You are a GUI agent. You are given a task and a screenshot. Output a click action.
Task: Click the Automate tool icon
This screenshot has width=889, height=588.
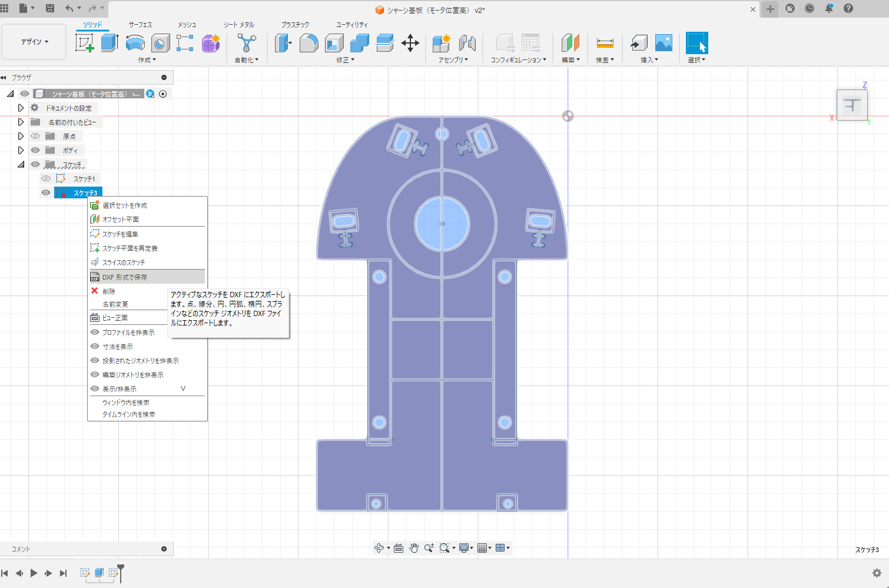[x=246, y=43]
